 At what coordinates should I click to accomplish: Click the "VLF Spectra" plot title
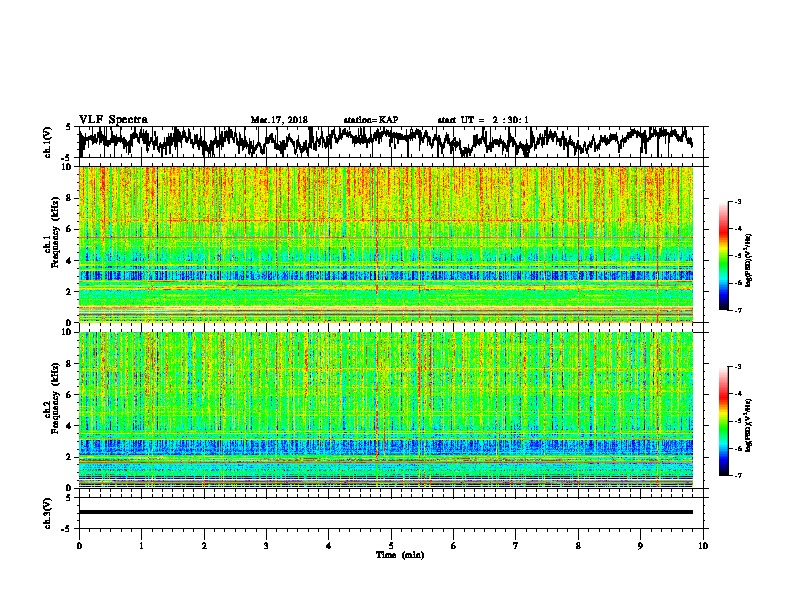pos(113,120)
